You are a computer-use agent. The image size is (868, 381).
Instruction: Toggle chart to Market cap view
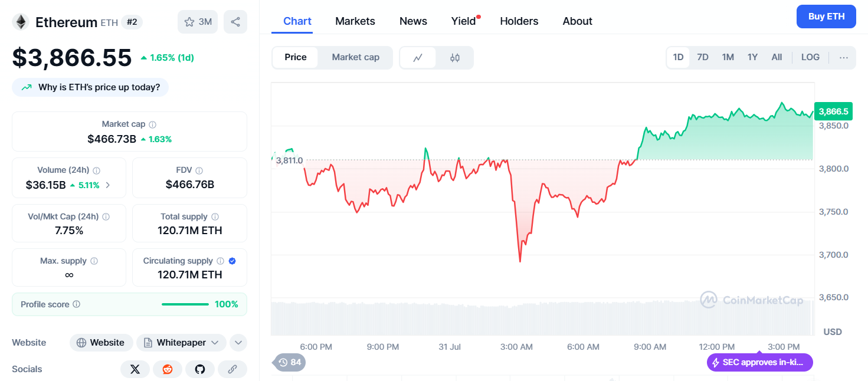coord(355,57)
